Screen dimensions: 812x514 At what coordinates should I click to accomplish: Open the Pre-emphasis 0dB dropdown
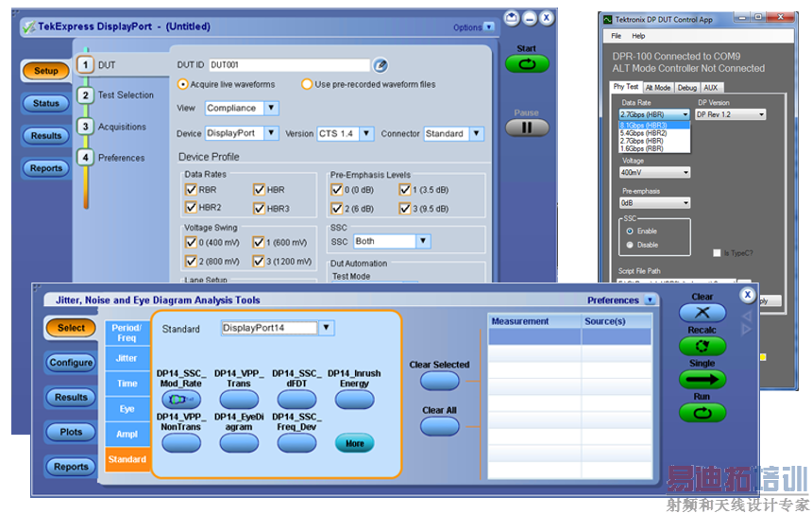tap(654, 203)
